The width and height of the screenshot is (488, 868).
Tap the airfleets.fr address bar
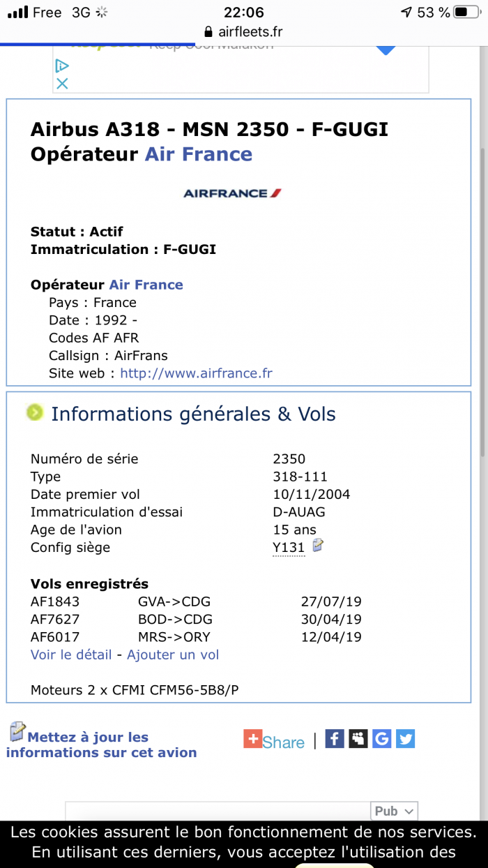[243, 31]
